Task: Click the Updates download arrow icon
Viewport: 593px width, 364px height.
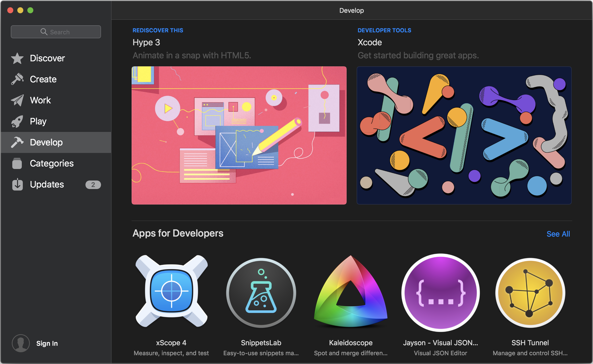Action: click(x=17, y=185)
